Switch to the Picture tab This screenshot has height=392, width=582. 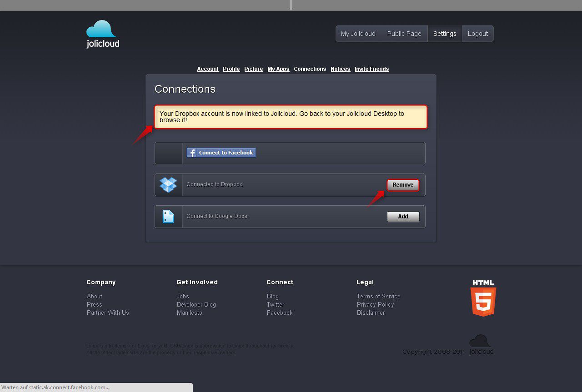click(253, 69)
